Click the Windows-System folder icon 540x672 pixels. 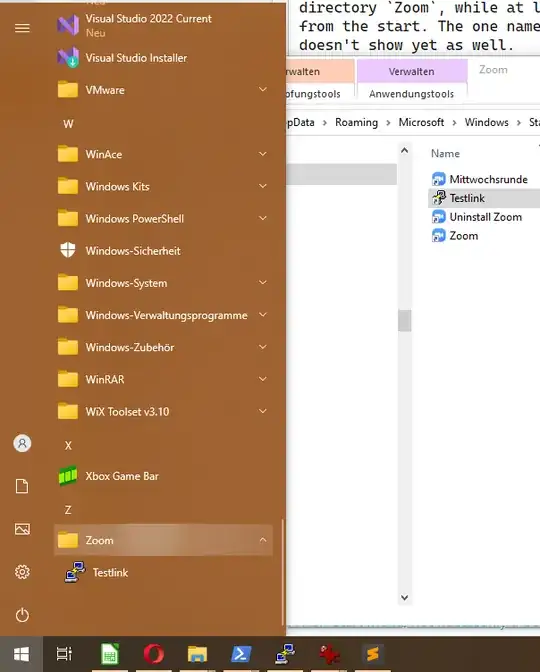(x=68, y=283)
